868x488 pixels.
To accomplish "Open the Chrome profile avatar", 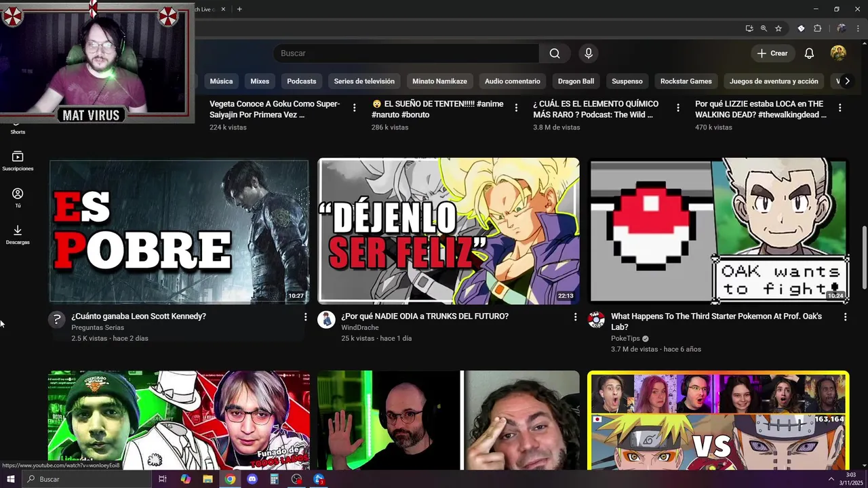I will click(x=841, y=28).
